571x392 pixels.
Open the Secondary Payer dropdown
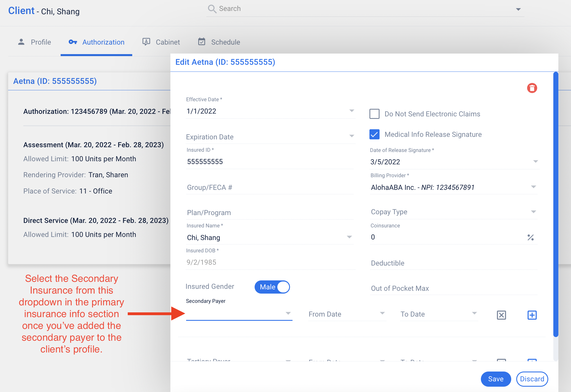[288, 313]
